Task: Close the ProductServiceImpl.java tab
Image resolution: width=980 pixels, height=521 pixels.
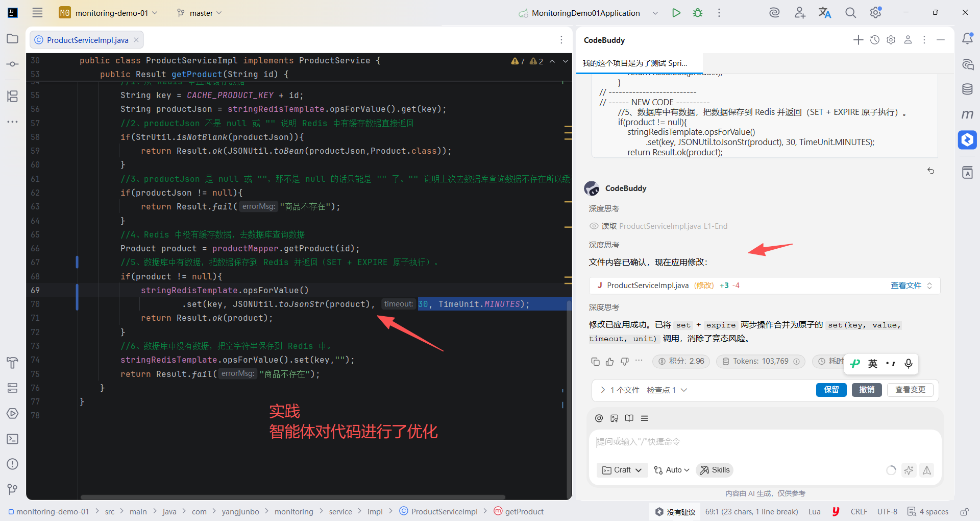Action: point(136,40)
